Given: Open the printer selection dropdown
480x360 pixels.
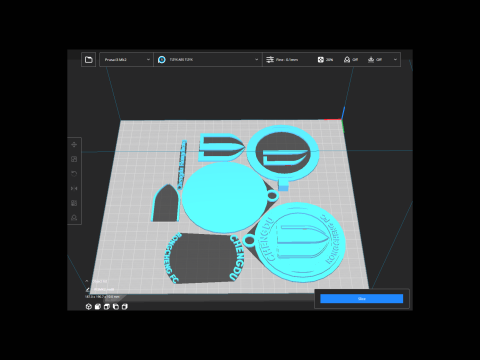Looking at the screenshot, I should (126, 60).
